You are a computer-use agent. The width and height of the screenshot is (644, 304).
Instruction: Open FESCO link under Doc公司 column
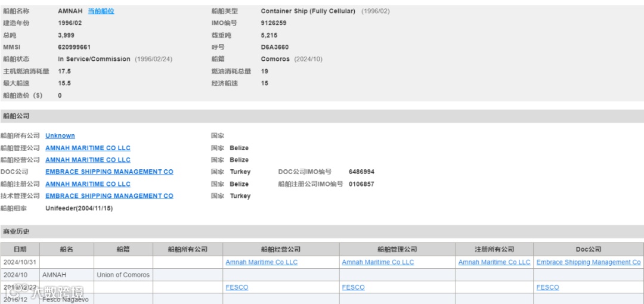pos(547,287)
